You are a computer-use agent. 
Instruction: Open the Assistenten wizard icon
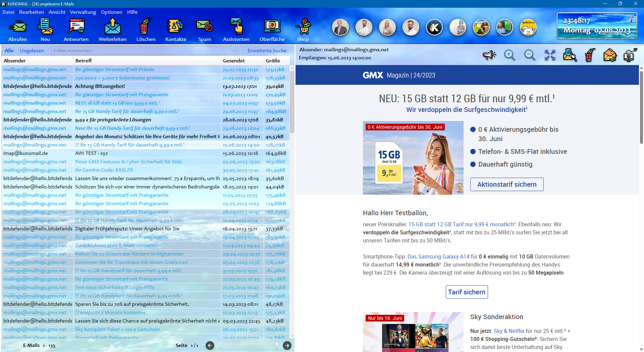pos(236,26)
